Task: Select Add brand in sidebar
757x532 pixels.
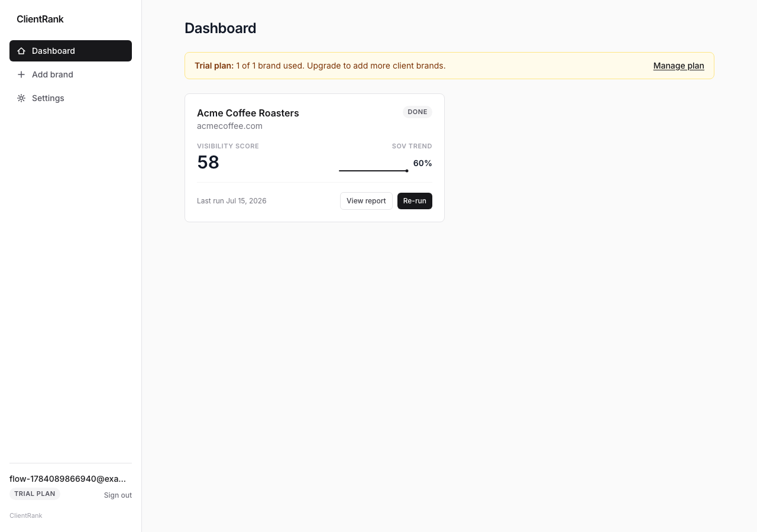Action: pos(70,74)
